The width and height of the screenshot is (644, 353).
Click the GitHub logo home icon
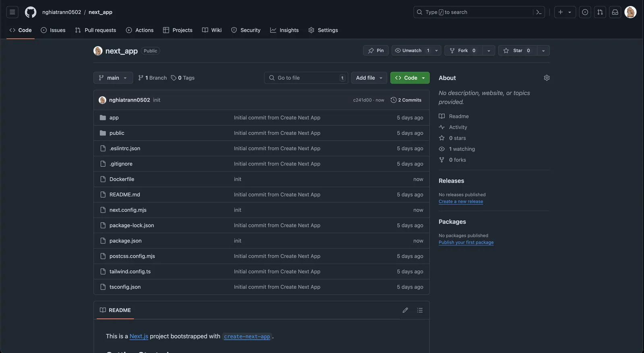point(31,12)
